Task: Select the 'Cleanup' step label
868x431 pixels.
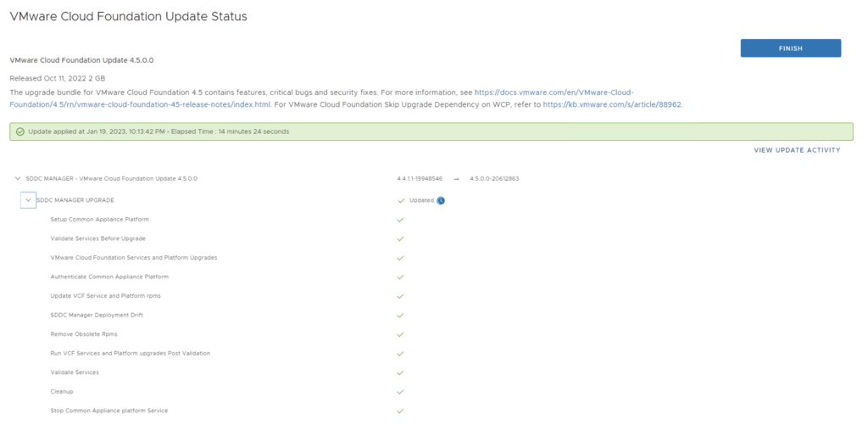Action: [62, 391]
